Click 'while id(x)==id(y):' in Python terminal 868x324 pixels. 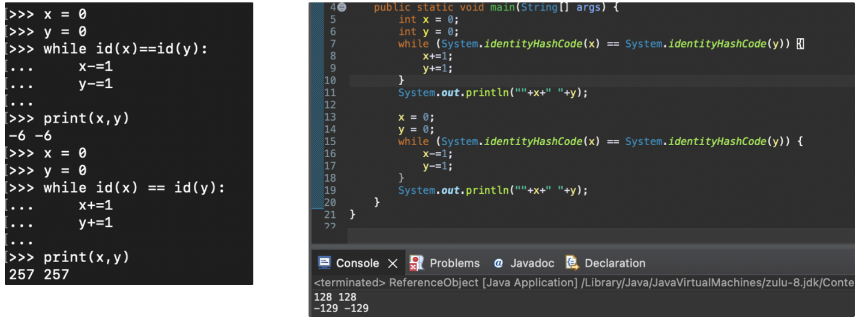[x=125, y=49]
